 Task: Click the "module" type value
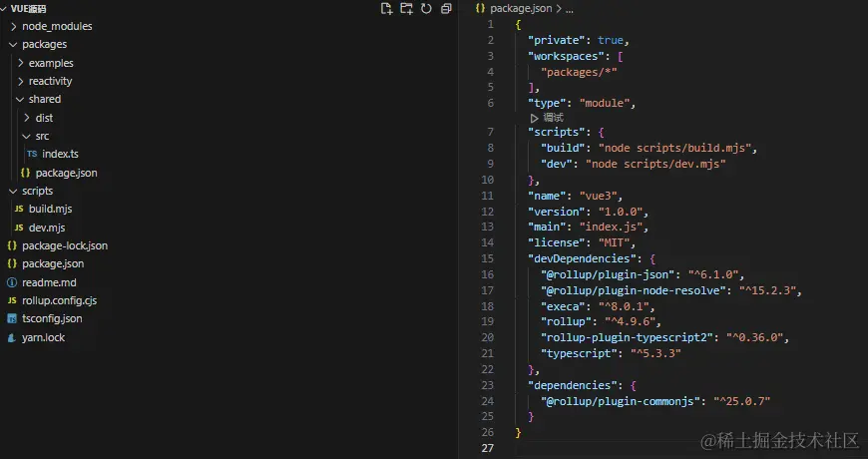[605, 103]
